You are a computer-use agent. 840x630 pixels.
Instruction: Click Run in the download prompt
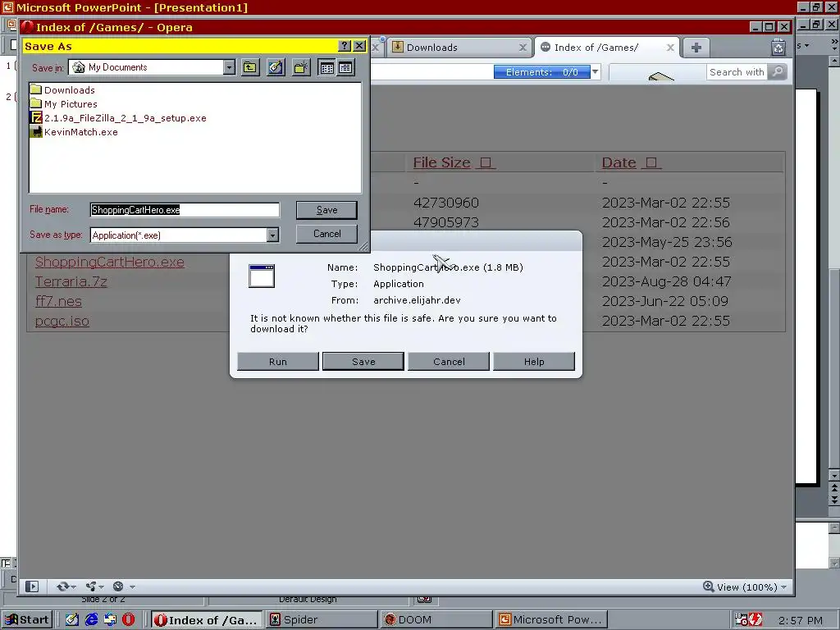(x=278, y=362)
